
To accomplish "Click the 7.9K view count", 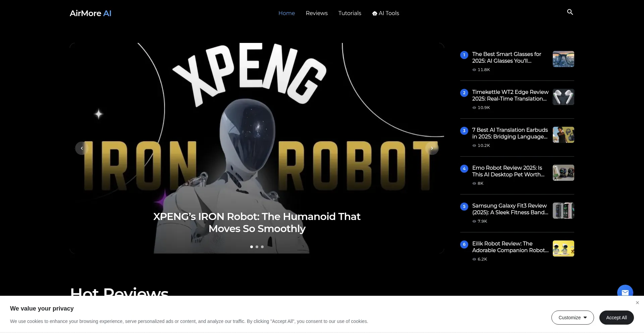I will point(480,221).
